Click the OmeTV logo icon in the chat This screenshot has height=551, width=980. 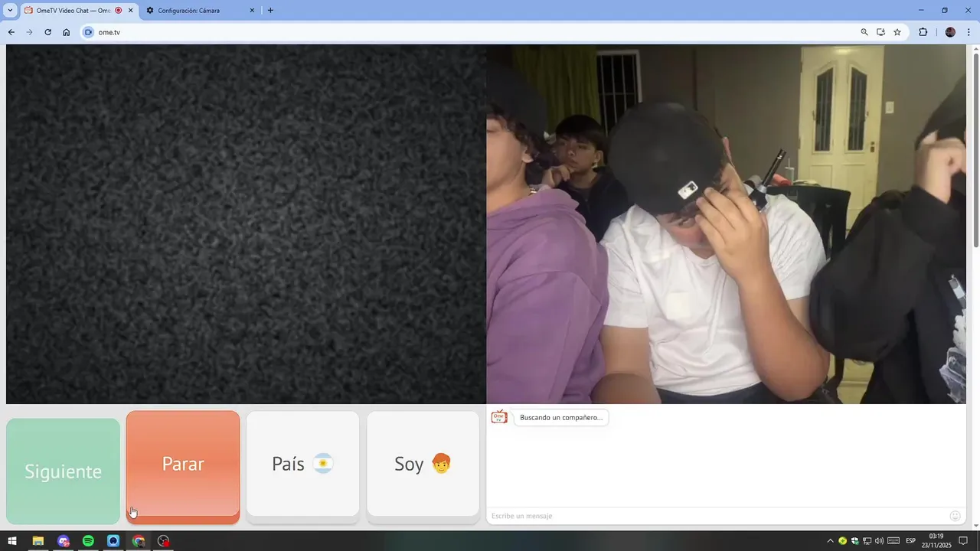coord(499,417)
